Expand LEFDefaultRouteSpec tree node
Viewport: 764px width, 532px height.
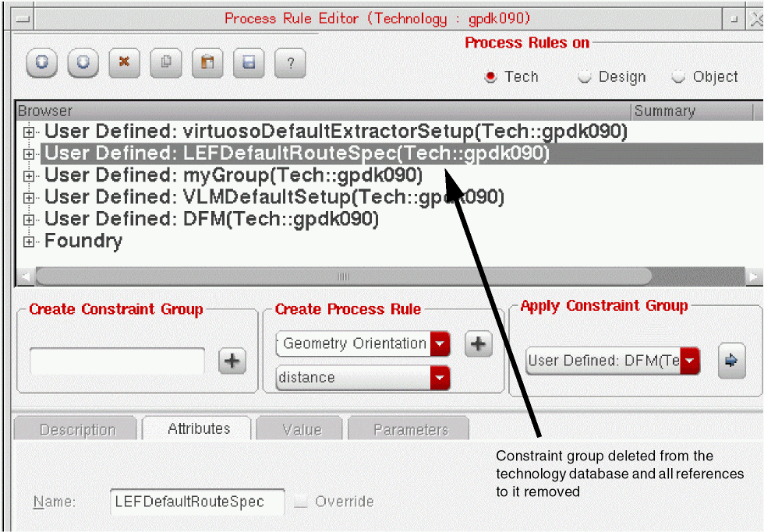click(x=29, y=153)
